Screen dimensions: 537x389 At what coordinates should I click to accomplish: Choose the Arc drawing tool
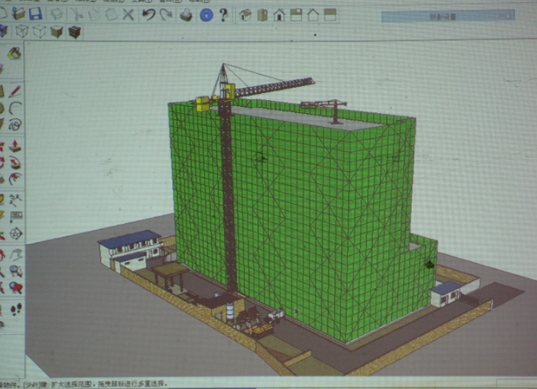click(15, 108)
